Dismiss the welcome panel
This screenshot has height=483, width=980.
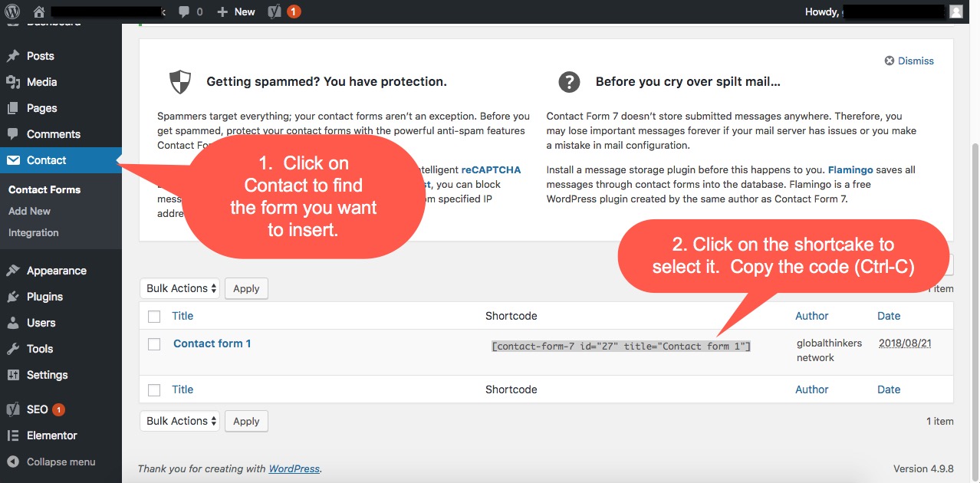pyautogui.click(x=909, y=61)
